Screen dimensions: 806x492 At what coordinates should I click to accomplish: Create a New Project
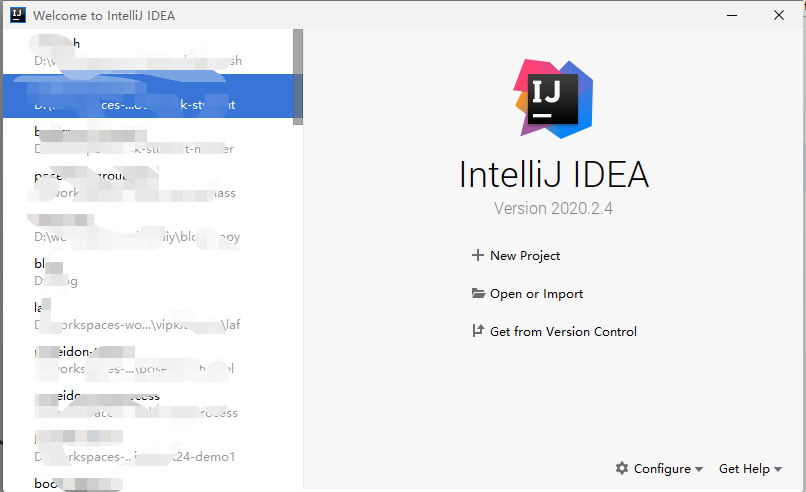516,256
